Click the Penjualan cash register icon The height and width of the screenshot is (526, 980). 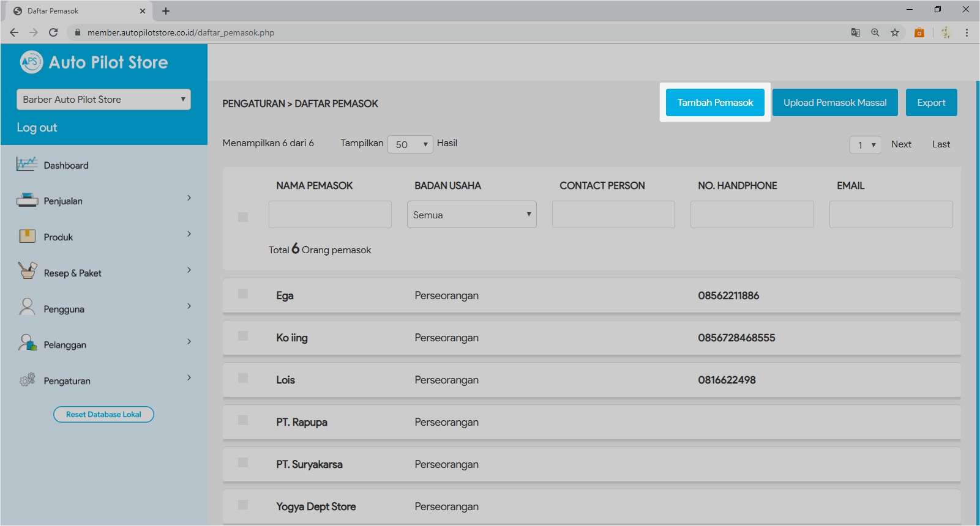(x=27, y=201)
